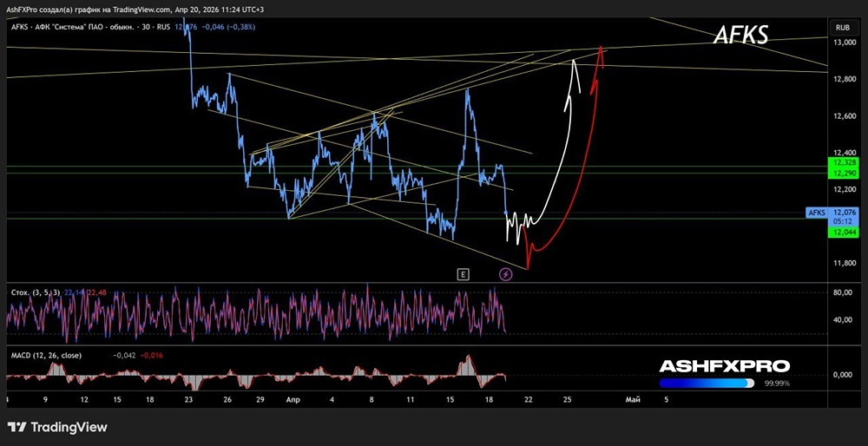Click date 26 on the time axis
Screen dimensions: 868x446
click(227, 399)
